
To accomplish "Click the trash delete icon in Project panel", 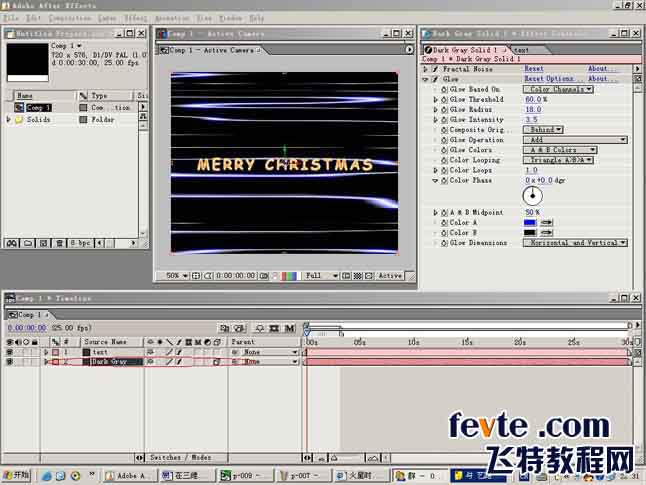I will (59, 243).
